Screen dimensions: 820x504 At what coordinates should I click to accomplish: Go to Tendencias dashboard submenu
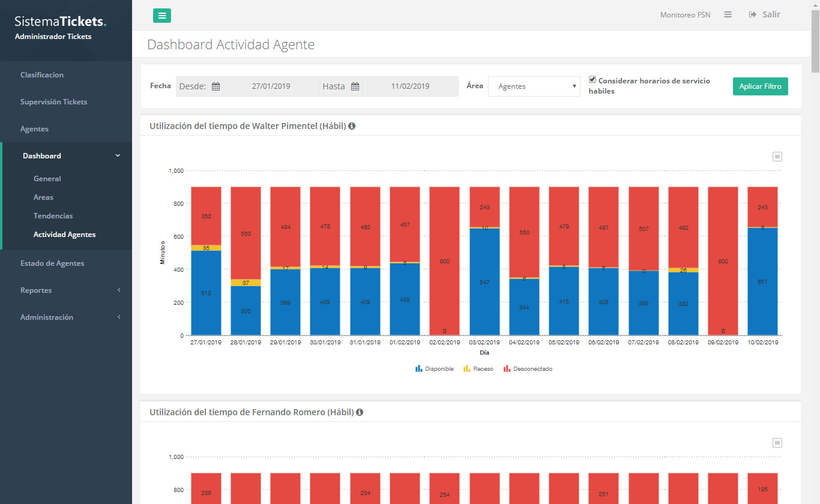click(x=53, y=216)
